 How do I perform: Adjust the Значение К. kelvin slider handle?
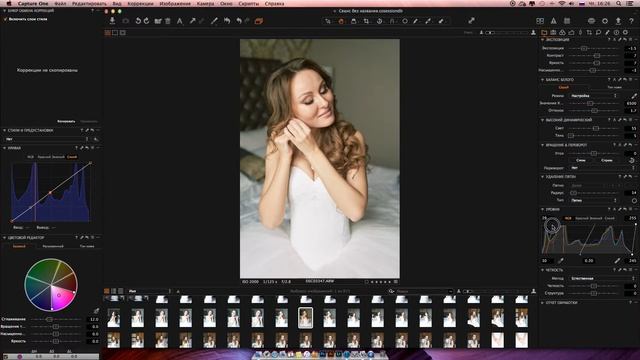(590, 104)
